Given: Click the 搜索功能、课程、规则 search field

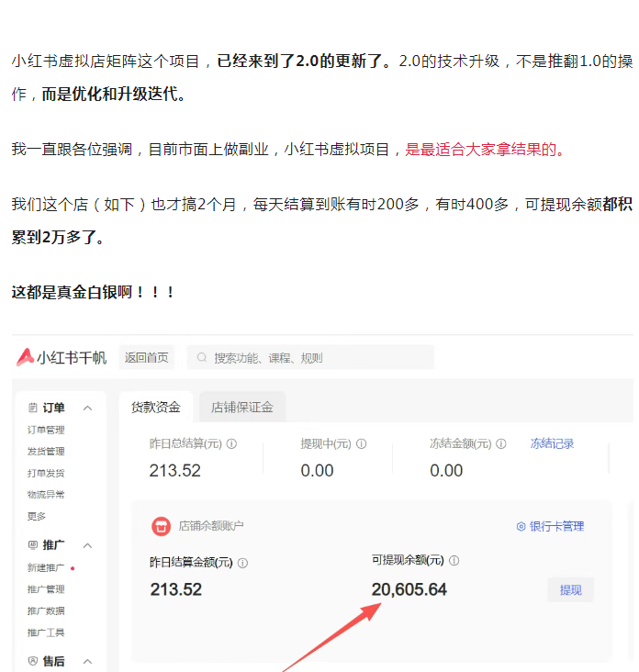Looking at the screenshot, I should 310,357.
